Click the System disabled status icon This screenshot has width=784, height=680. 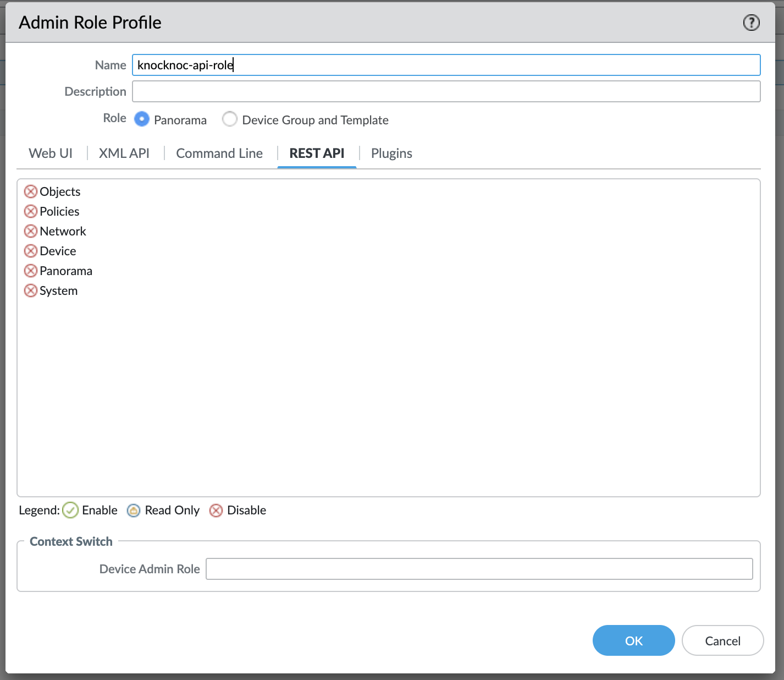[31, 290]
